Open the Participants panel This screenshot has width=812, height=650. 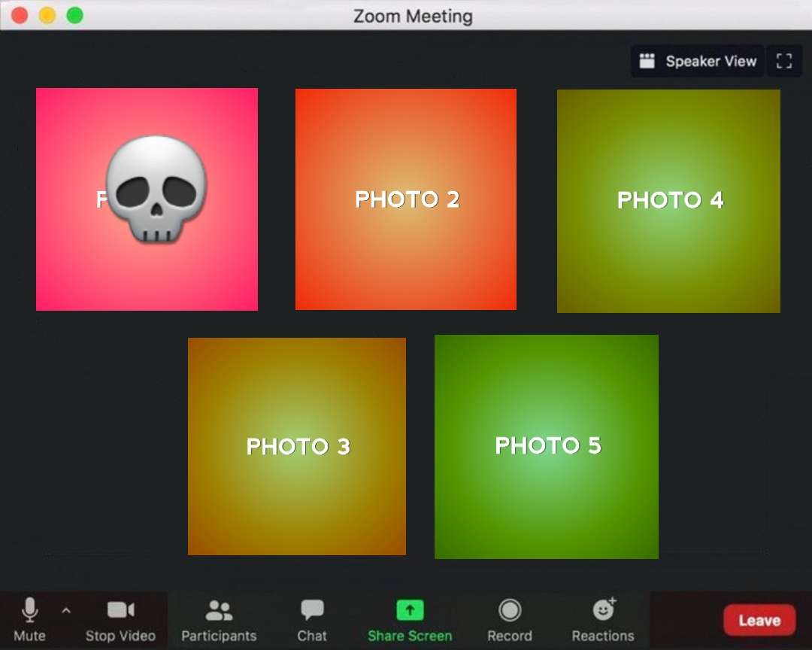click(219, 610)
